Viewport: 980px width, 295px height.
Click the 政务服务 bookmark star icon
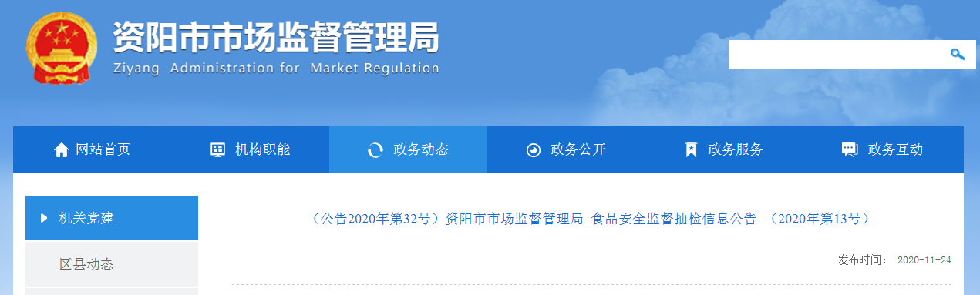[691, 150]
